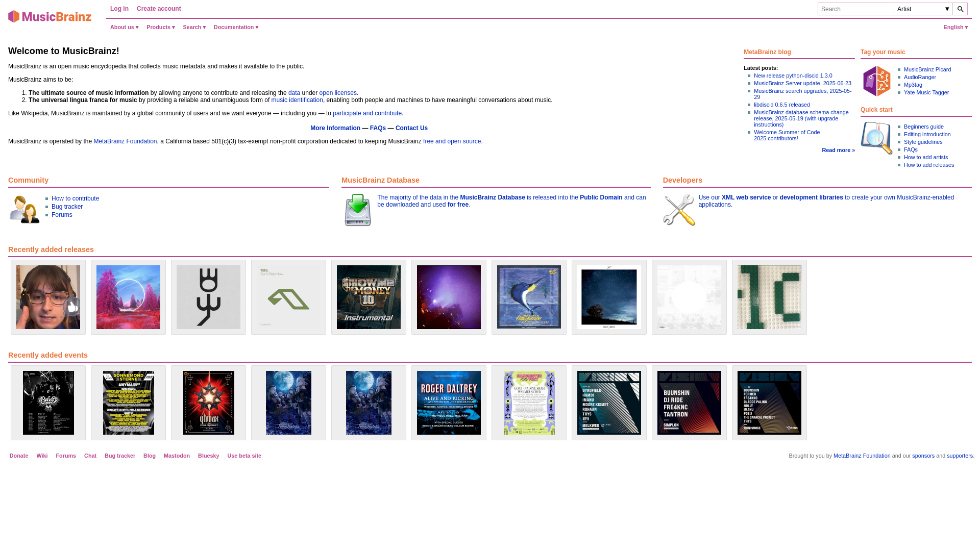The image size is (980, 551).
Task: Open the black metal tour event poster
Action: tap(48, 403)
